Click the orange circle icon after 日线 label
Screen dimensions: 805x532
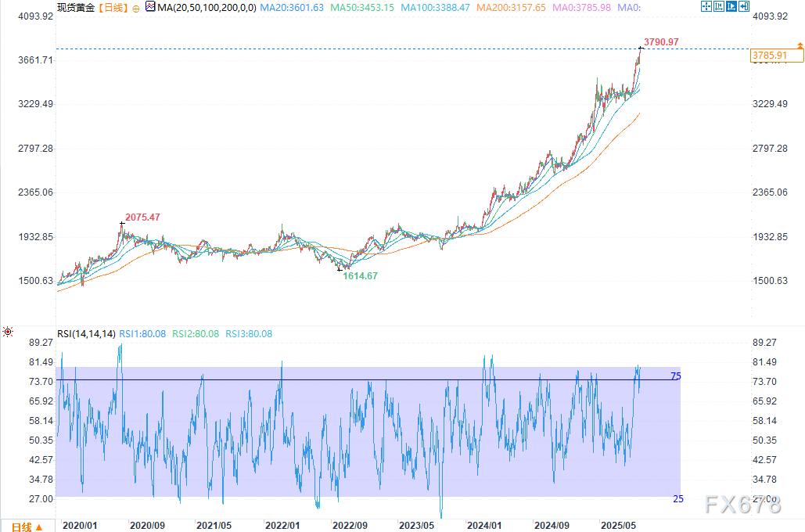[136, 8]
